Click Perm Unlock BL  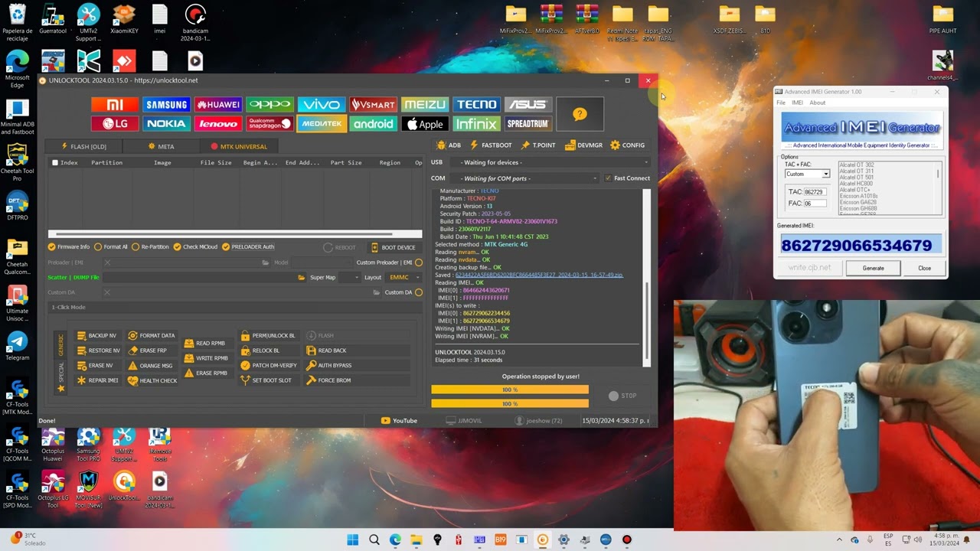[268, 336]
